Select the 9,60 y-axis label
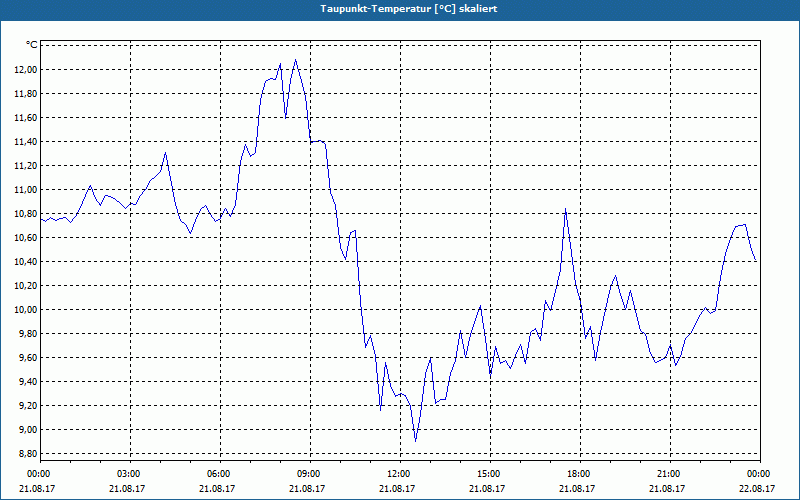Image resolution: width=800 pixels, height=500 pixels. click(x=28, y=358)
